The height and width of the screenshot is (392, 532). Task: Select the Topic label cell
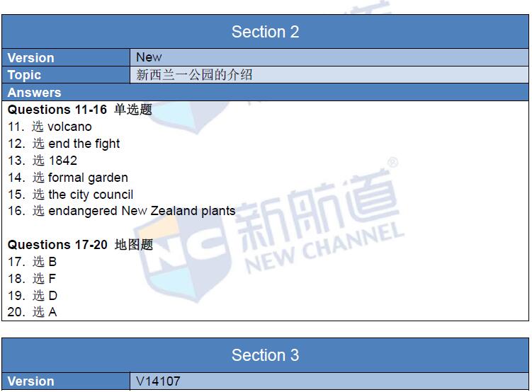66,75
